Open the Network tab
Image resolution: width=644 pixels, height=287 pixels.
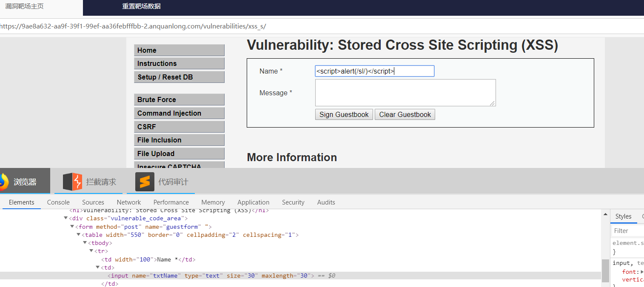click(129, 202)
